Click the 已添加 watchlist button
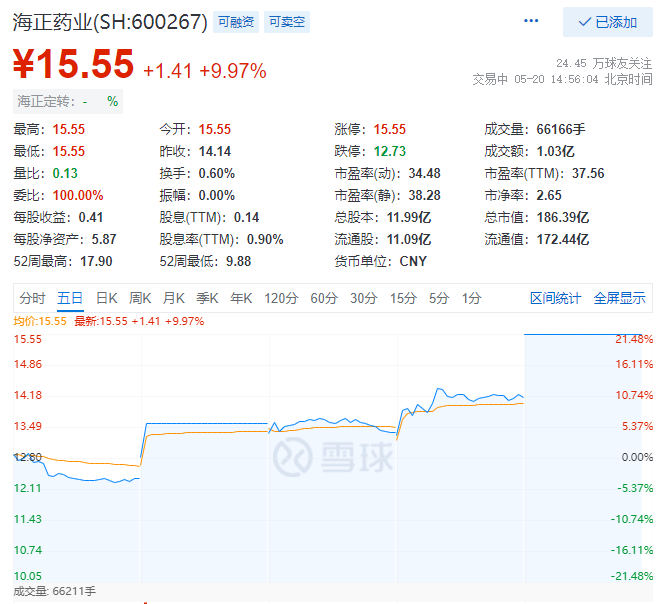 608,22
